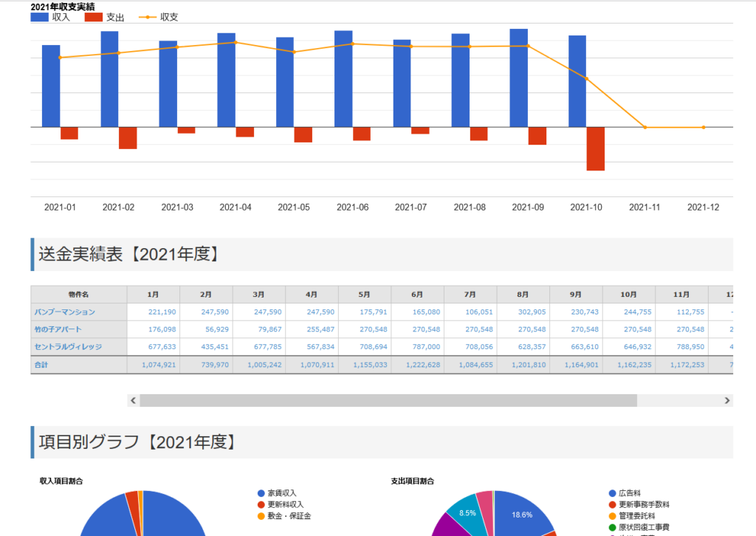Image resolution: width=756 pixels, height=536 pixels.
Task: Select value 302,905 in 8月 column
Action: [x=532, y=312]
